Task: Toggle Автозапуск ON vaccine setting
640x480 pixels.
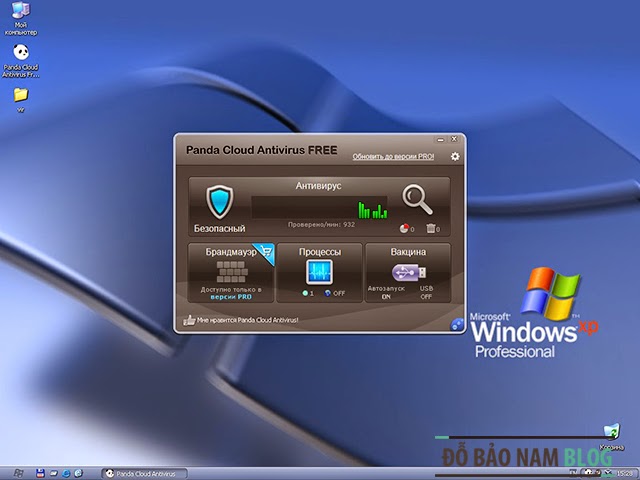Action: pos(386,292)
